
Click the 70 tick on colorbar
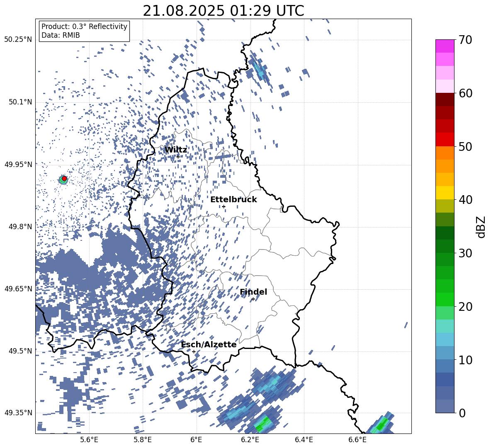pyautogui.click(x=465, y=40)
